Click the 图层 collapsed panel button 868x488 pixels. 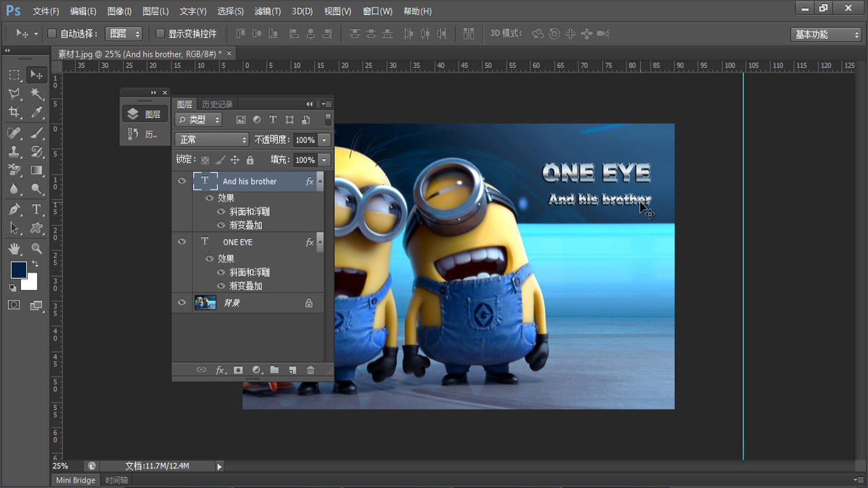(145, 114)
